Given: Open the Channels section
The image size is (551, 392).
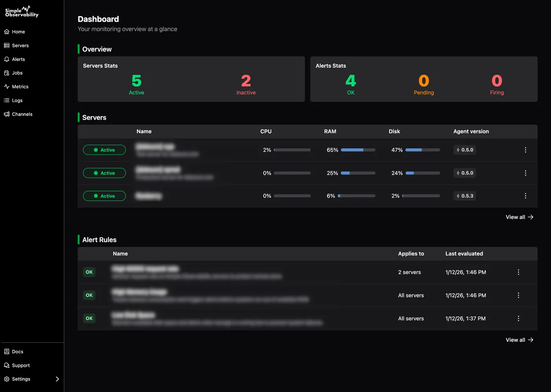Looking at the screenshot, I should (x=22, y=114).
